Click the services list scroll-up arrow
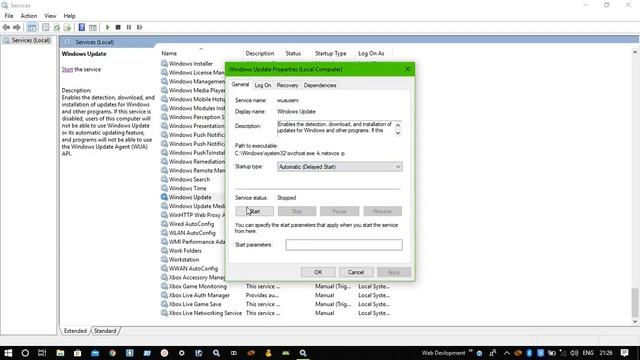 [x=635, y=52]
